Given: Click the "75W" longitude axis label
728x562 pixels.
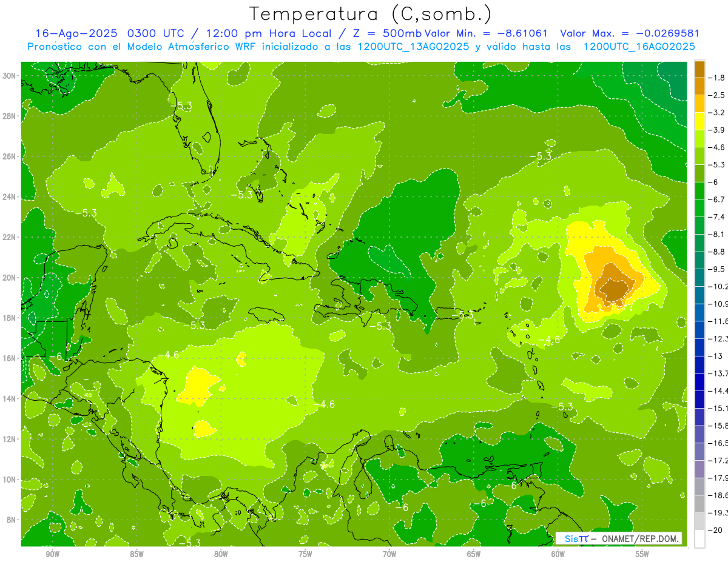Looking at the screenshot, I should click(305, 555).
